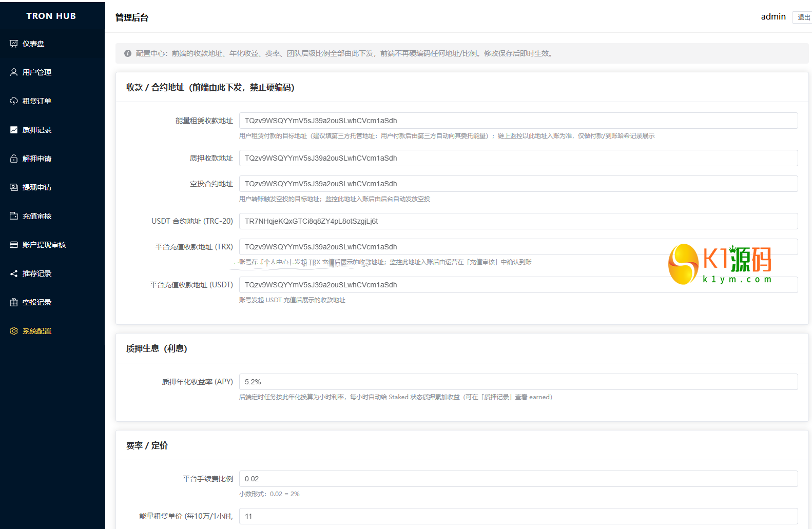812x529 pixels.
Task: Open 充值审核 menu entry
Action: [52, 216]
